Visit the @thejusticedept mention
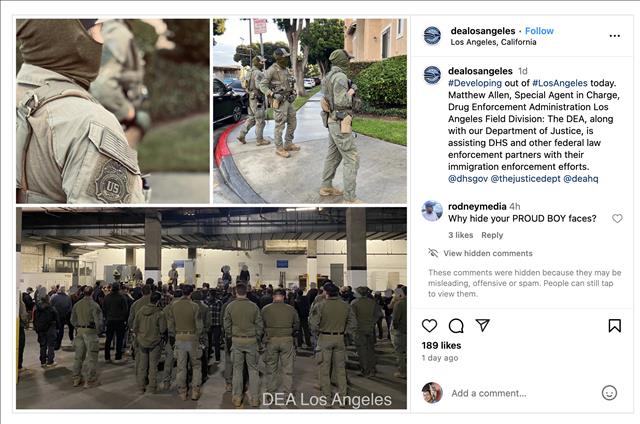 [525, 178]
